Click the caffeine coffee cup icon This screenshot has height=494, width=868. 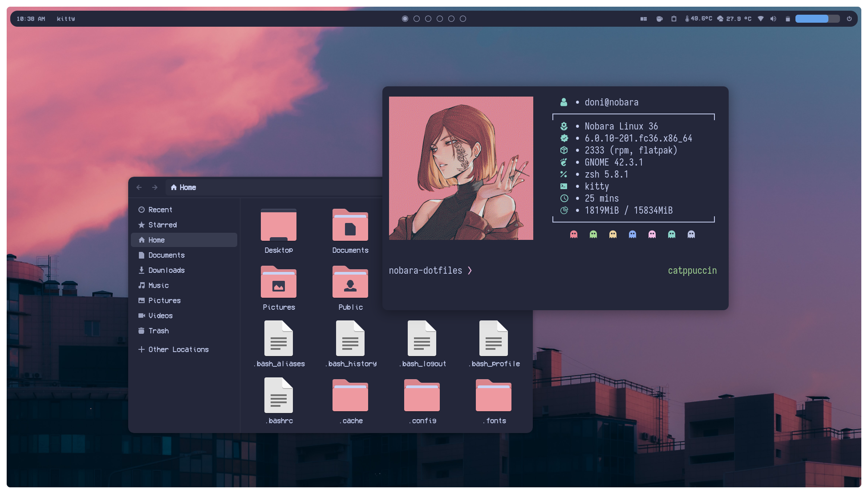pos(659,19)
